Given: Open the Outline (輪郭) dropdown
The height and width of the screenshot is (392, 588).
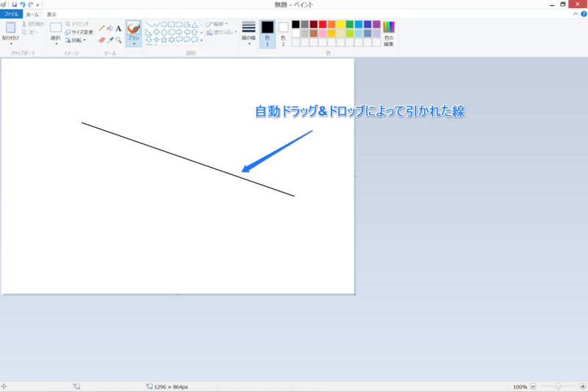Looking at the screenshot, I should [217, 24].
